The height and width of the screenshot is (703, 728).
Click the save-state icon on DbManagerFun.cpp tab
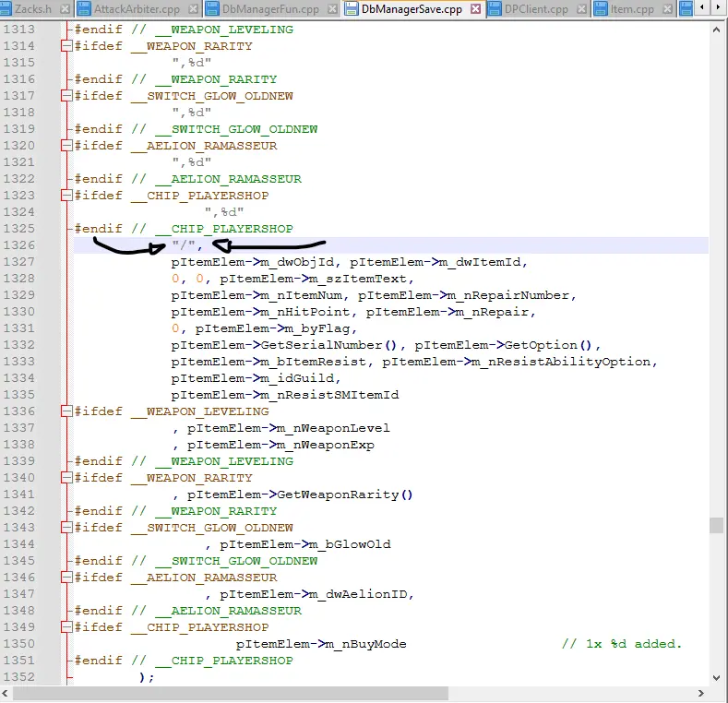[x=212, y=9]
